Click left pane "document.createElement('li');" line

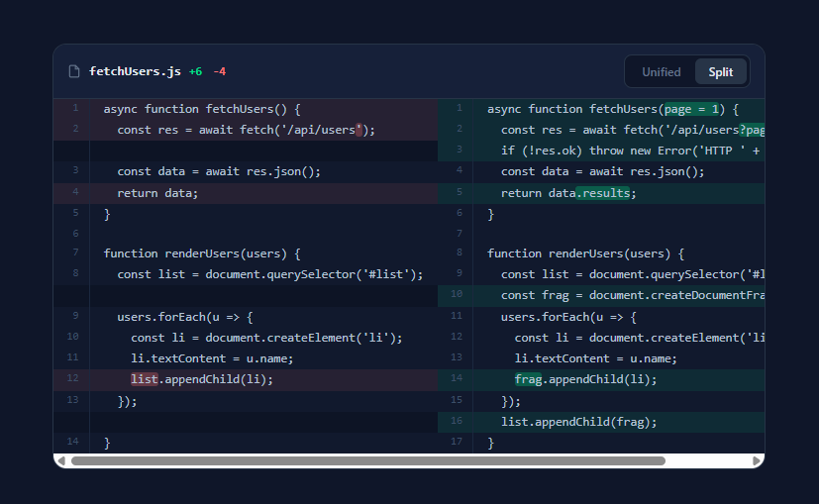pyautogui.click(x=246, y=338)
